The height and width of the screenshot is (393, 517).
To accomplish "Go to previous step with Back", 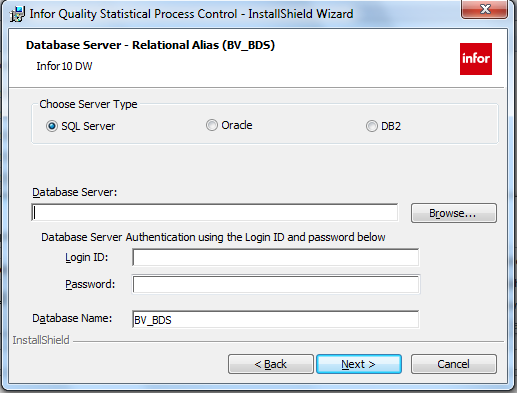I will coord(271,364).
